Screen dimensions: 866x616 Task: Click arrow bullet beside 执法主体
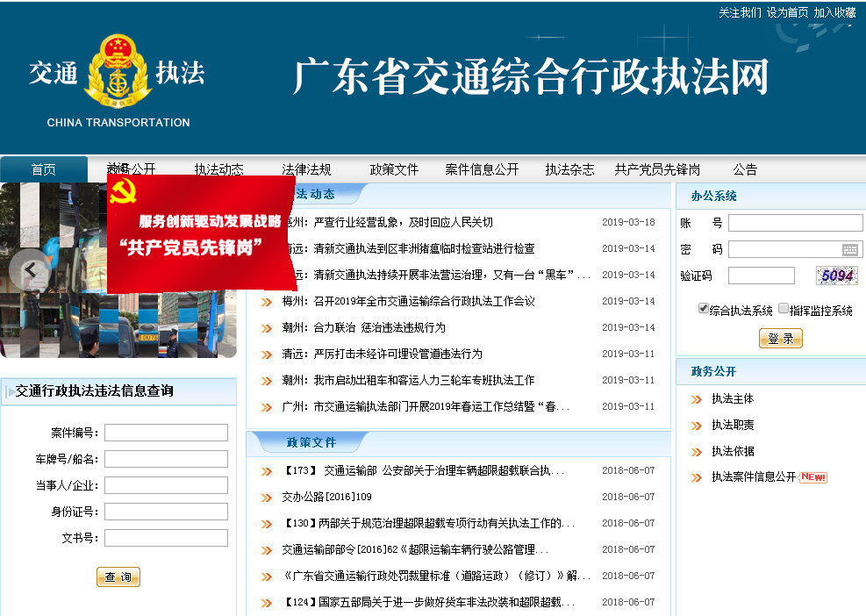tap(697, 399)
